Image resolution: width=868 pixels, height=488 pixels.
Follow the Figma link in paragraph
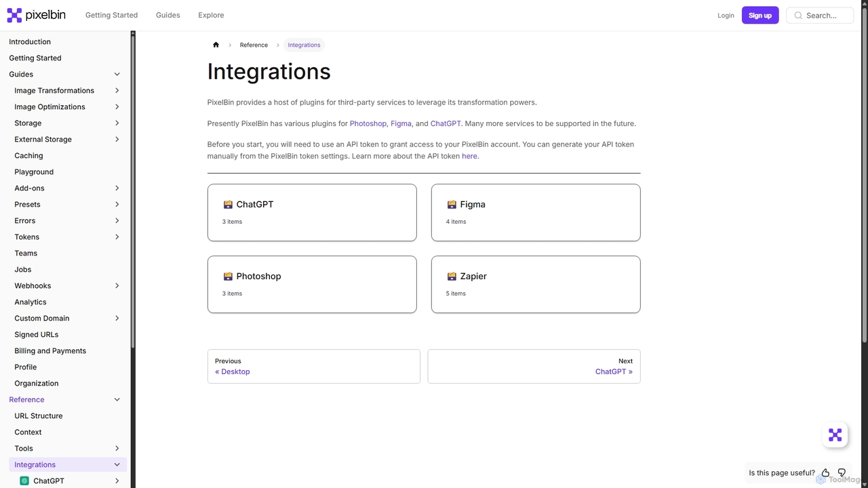[x=401, y=123]
